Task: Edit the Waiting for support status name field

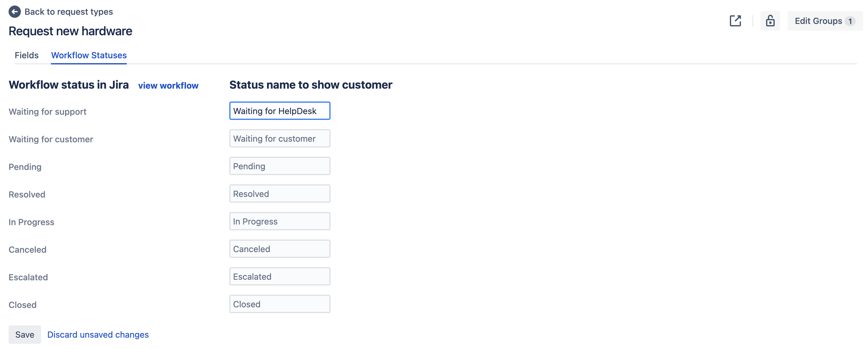Action: pyautogui.click(x=280, y=111)
